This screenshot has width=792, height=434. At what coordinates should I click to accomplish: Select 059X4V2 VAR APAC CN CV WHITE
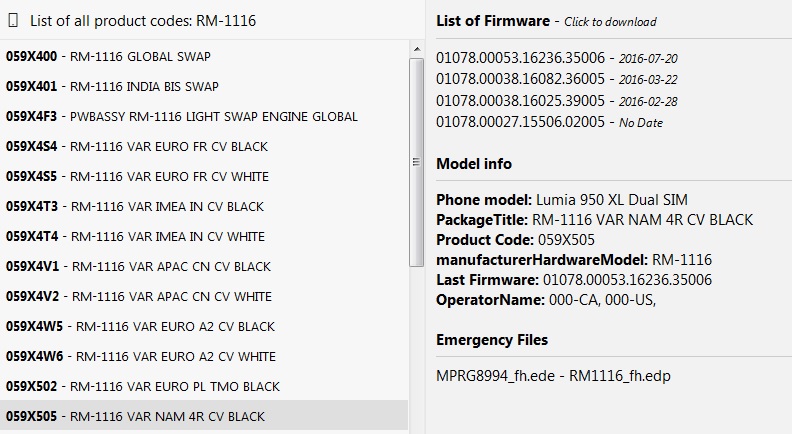coord(204,296)
